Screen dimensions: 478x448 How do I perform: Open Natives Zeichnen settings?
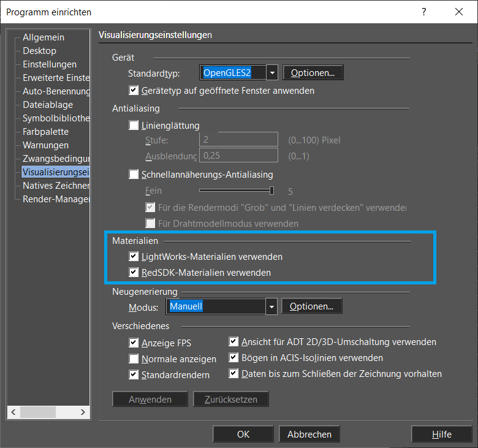pos(56,186)
